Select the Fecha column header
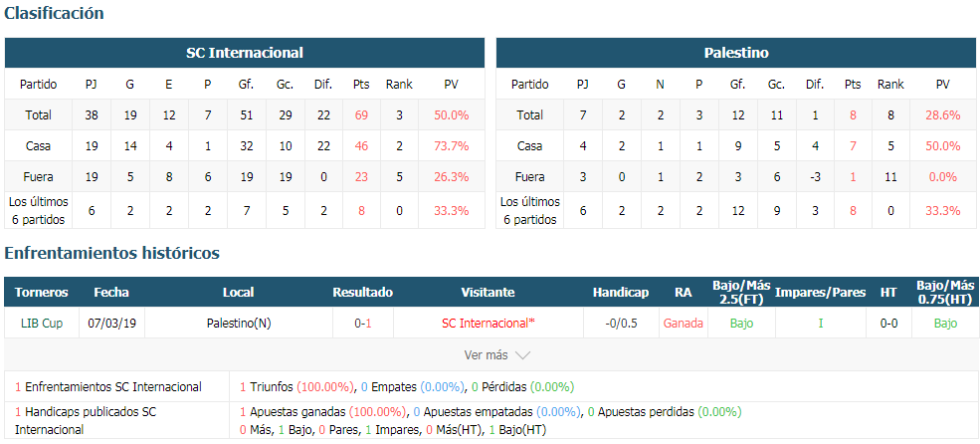The image size is (980, 444). point(111,292)
